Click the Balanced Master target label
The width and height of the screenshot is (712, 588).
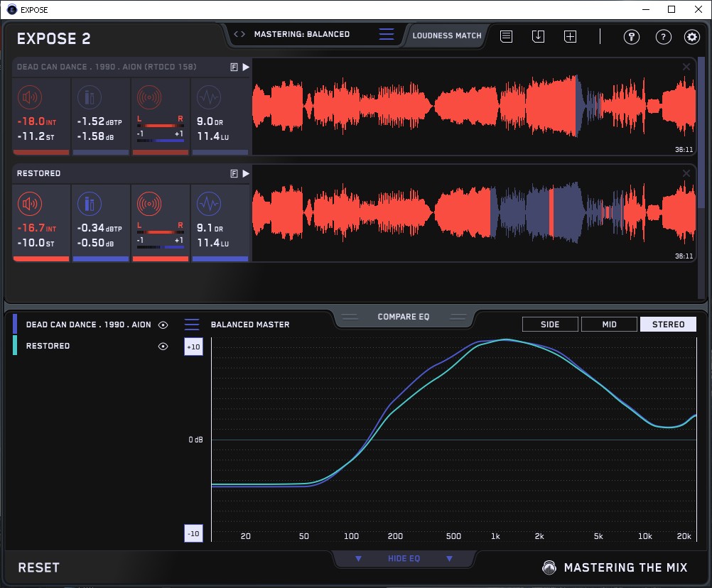(250, 325)
